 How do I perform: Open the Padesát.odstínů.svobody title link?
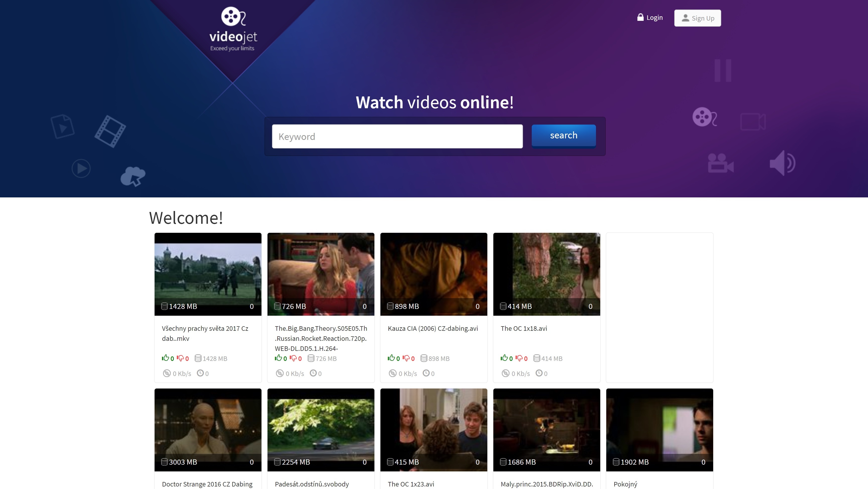(311, 484)
